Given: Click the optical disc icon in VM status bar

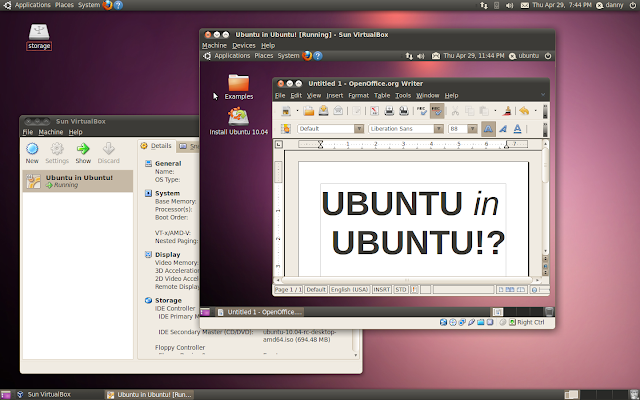Looking at the screenshot, I should coord(453,322).
